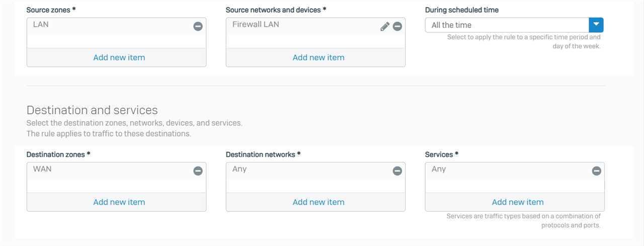Remove Any from Services list

pyautogui.click(x=597, y=171)
